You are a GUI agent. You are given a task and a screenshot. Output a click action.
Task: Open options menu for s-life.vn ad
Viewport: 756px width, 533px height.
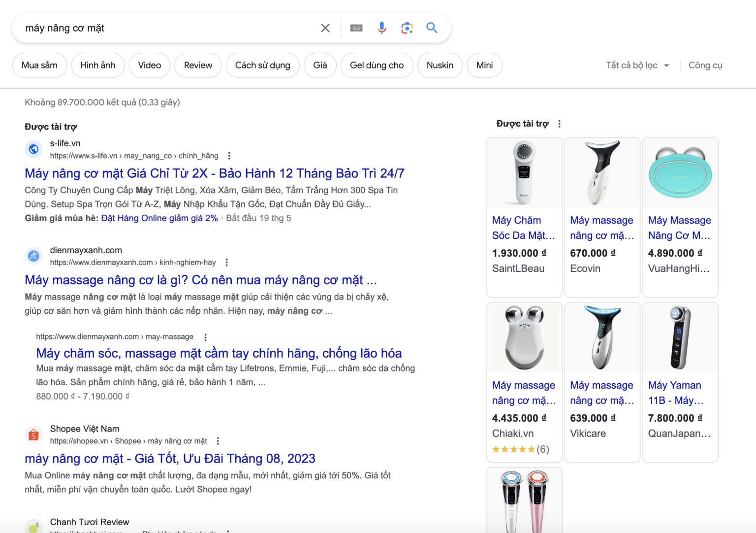(x=229, y=156)
